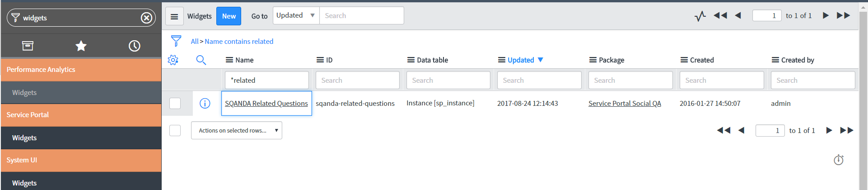Open the SQANDA Related Questions link

(266, 104)
